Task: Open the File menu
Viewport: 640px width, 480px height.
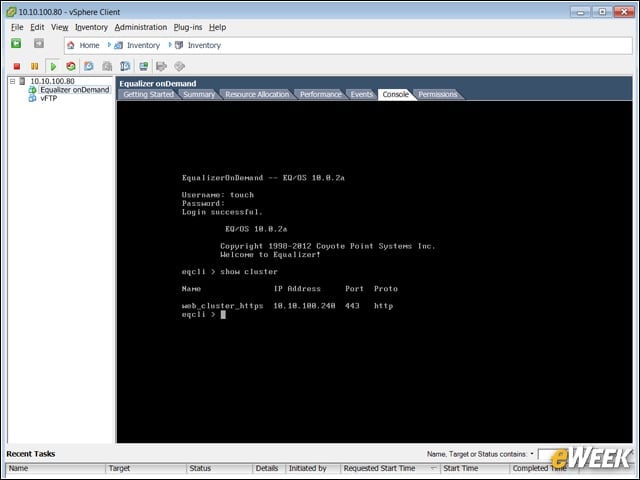Action: pyautogui.click(x=17, y=27)
